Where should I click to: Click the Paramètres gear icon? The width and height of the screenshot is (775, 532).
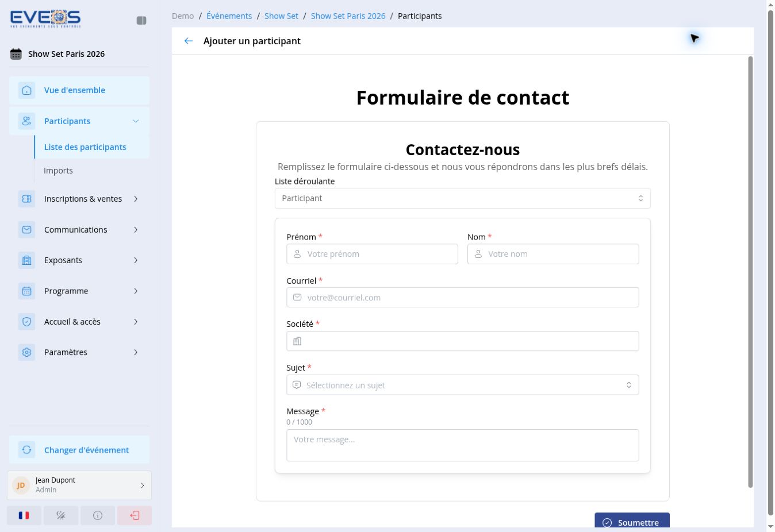pos(26,352)
